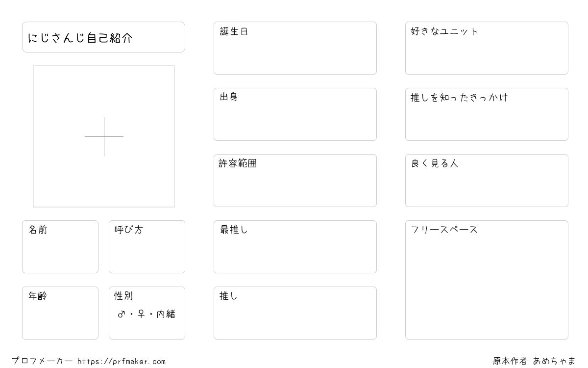Click the 呼び方 nickname field

pyautogui.click(x=147, y=247)
